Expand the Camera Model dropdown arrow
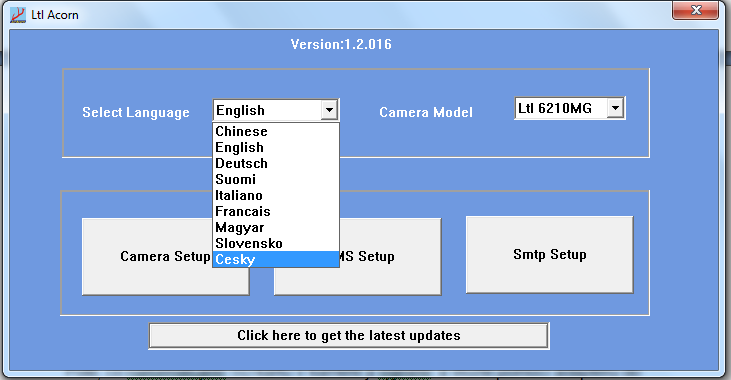This screenshot has width=731, height=380. [615, 108]
